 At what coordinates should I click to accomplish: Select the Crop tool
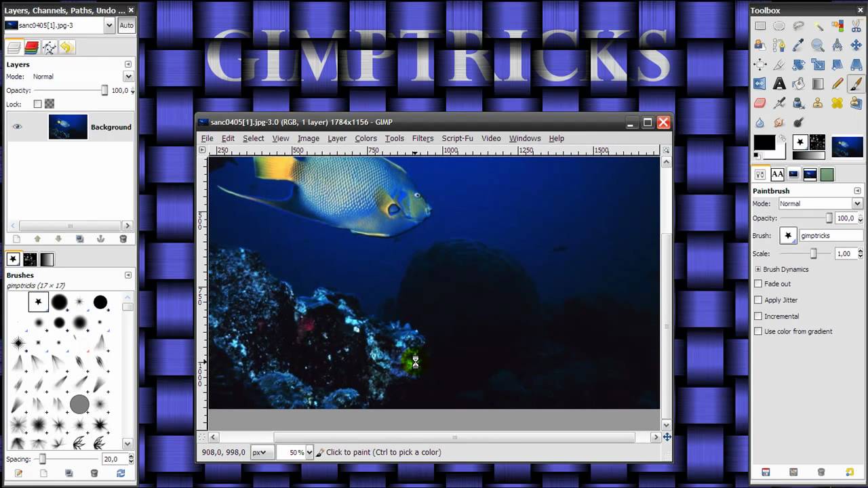coord(779,64)
